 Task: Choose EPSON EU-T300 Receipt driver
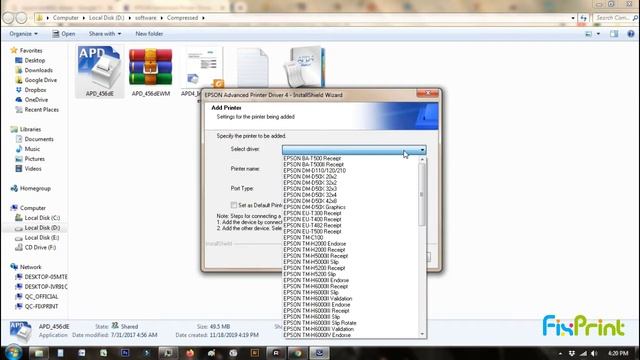click(312, 213)
